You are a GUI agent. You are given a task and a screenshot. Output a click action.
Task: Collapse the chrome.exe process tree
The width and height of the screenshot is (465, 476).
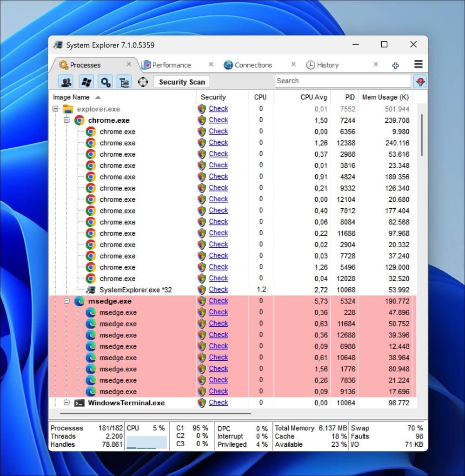[66, 120]
